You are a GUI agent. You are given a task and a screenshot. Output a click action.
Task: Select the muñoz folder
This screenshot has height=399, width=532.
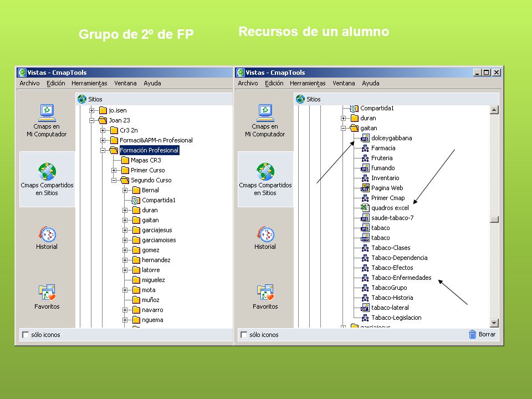pos(146,300)
